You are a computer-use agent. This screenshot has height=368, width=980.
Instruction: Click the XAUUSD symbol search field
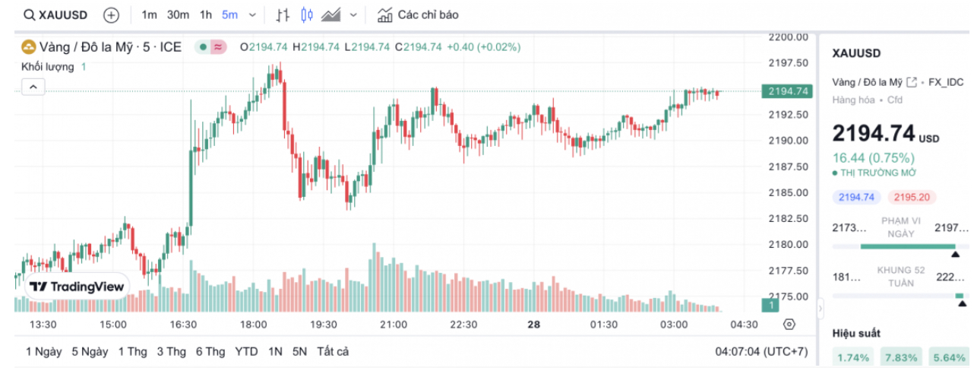(x=55, y=14)
